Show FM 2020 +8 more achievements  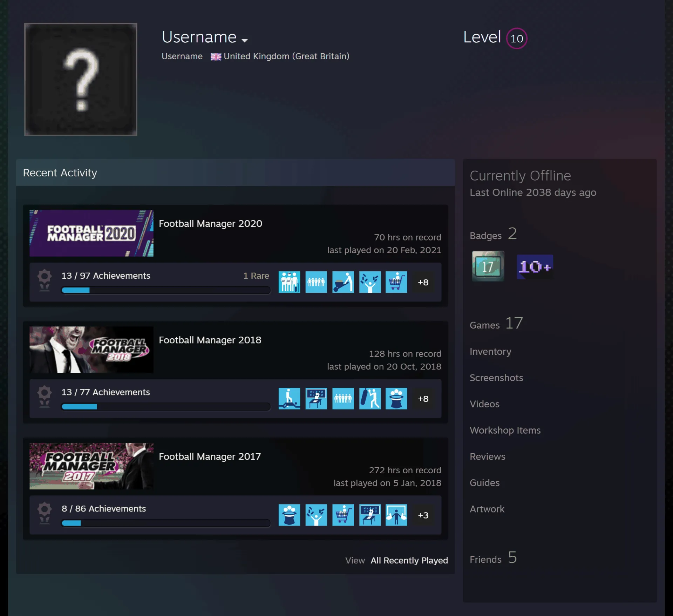point(423,282)
